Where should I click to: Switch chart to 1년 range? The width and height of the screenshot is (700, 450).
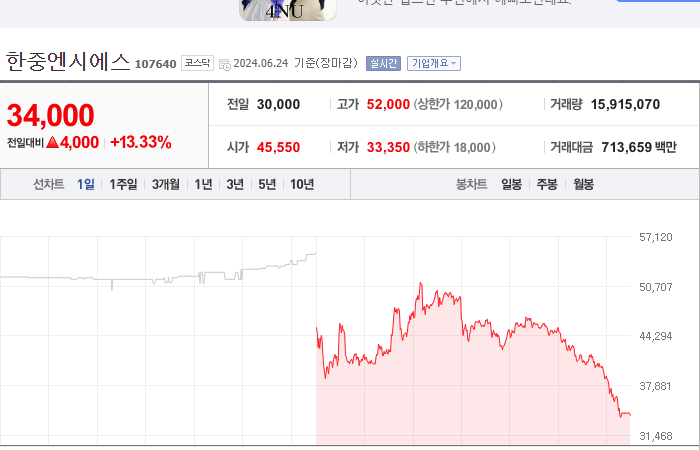203,184
